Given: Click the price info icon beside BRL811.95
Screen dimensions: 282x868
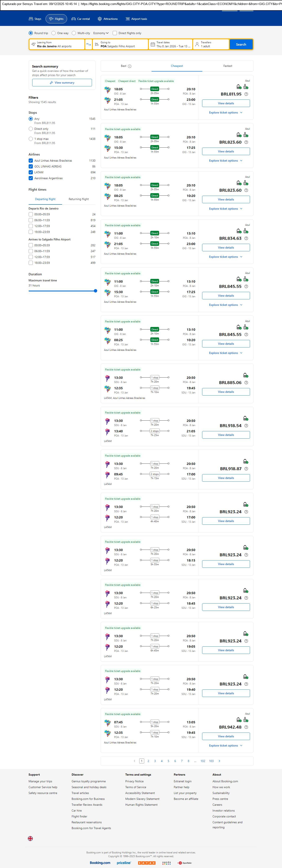Looking at the screenshot, I should point(246,94).
